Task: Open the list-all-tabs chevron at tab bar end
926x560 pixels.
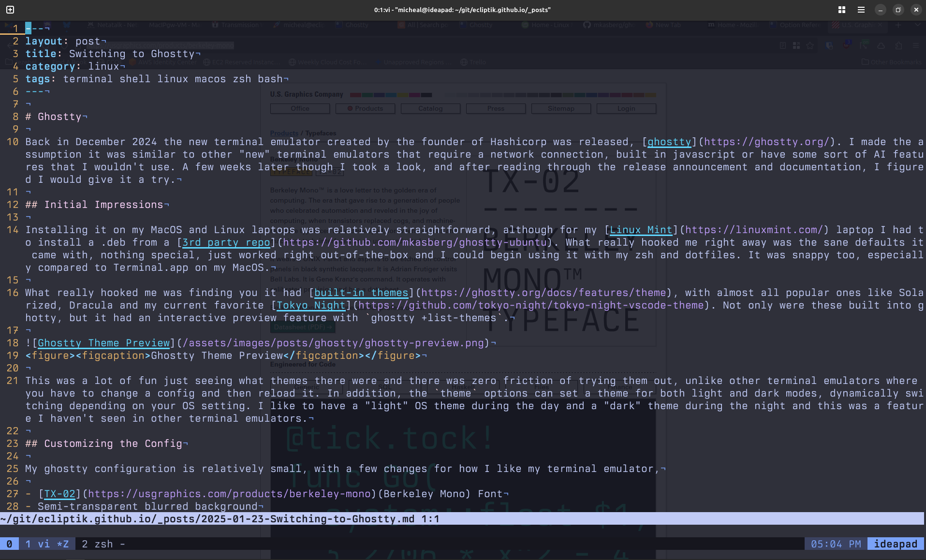Action: [x=918, y=25]
